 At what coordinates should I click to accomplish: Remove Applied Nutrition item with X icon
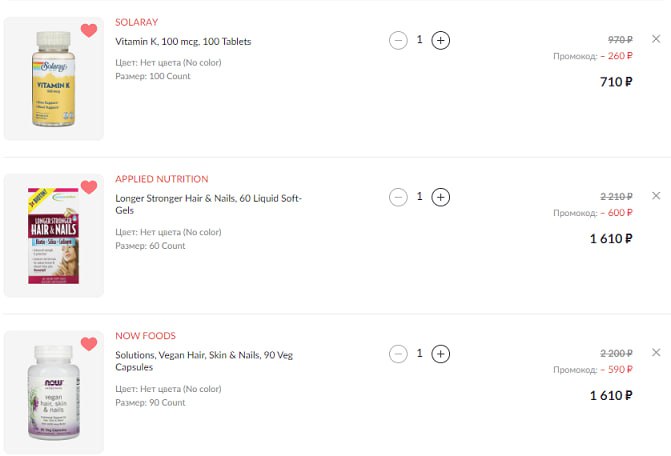point(656,195)
